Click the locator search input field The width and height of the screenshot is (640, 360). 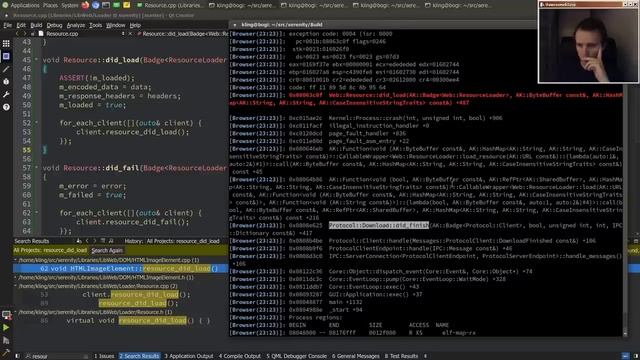[x=56, y=356]
